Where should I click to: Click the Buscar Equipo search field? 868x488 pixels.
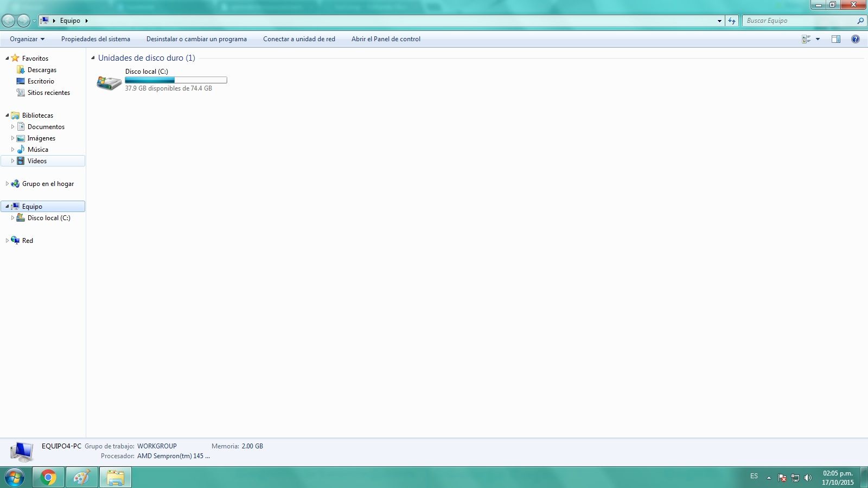797,21
